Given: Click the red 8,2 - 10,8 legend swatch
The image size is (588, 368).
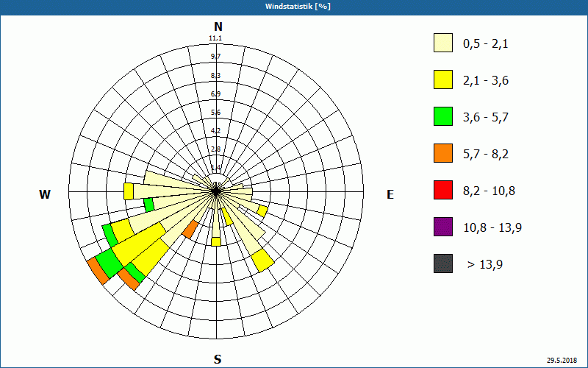Looking at the screenshot, I should (443, 190).
